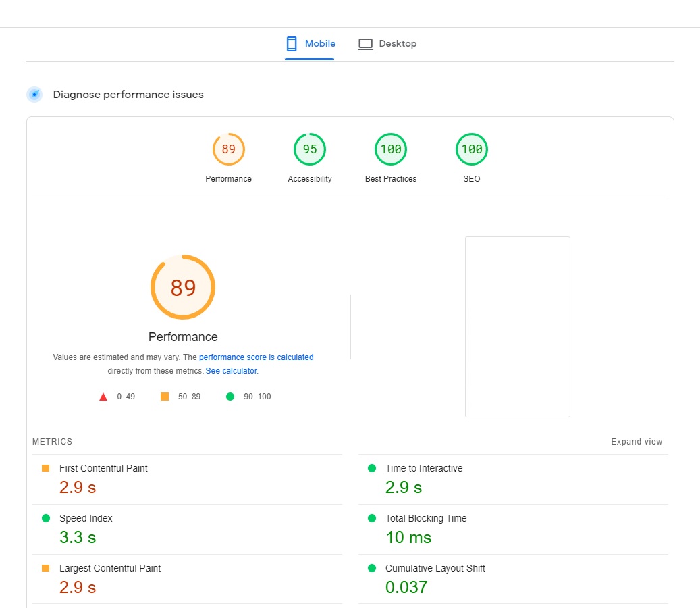The height and width of the screenshot is (608, 700).
Task: Click the 100 SEO score gauge
Action: pos(472,149)
